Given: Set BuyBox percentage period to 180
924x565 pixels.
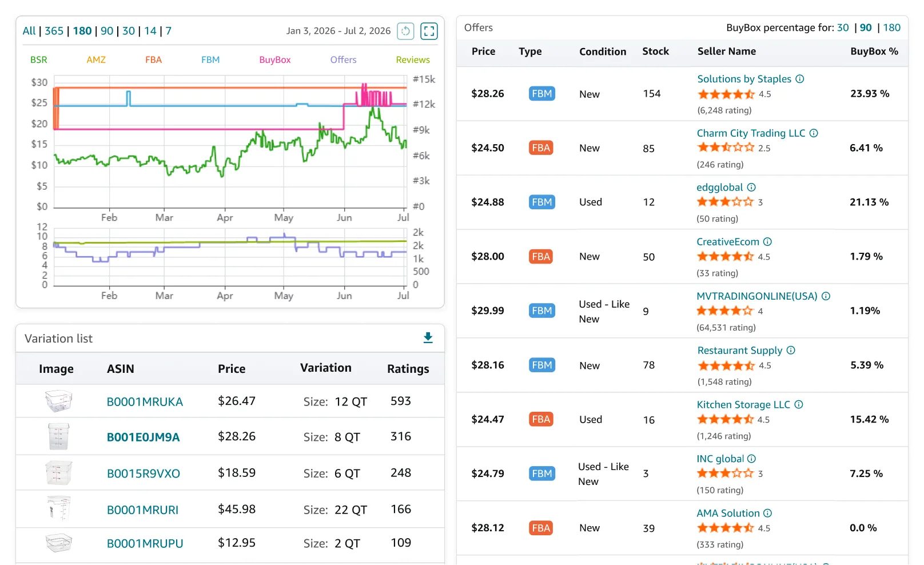Looking at the screenshot, I should coord(891,27).
